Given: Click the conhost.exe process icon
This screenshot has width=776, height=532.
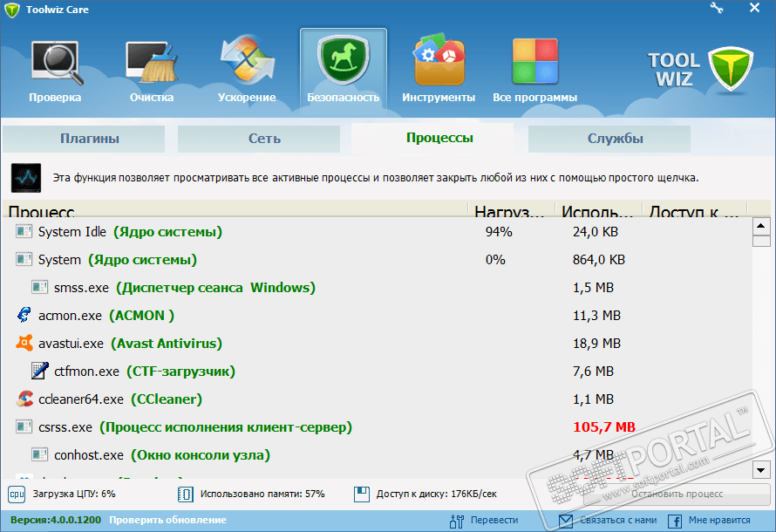Looking at the screenshot, I should (x=39, y=454).
